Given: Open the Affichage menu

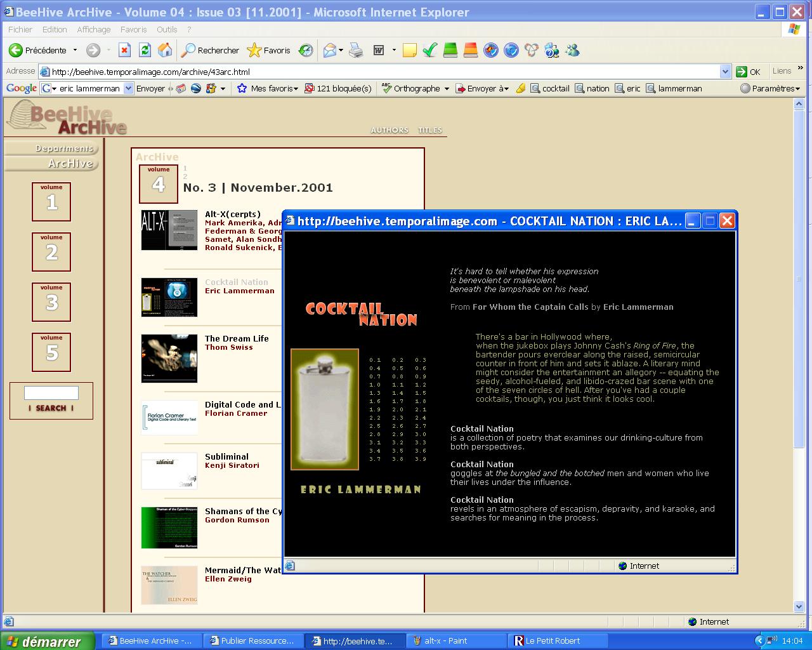Looking at the screenshot, I should pos(94,29).
